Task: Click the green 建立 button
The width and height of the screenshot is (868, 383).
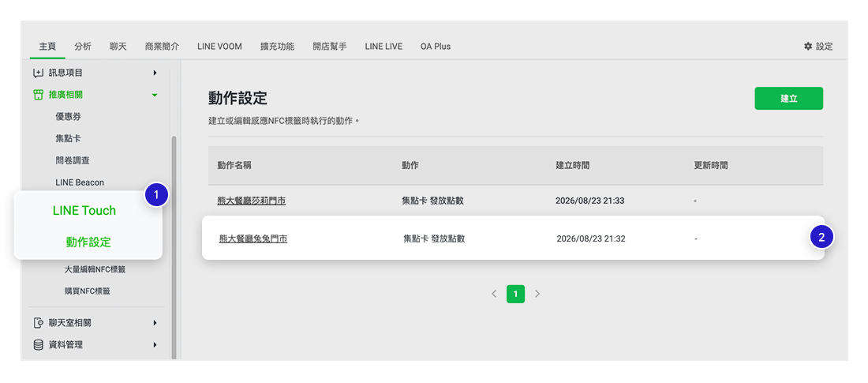Action: coord(789,98)
